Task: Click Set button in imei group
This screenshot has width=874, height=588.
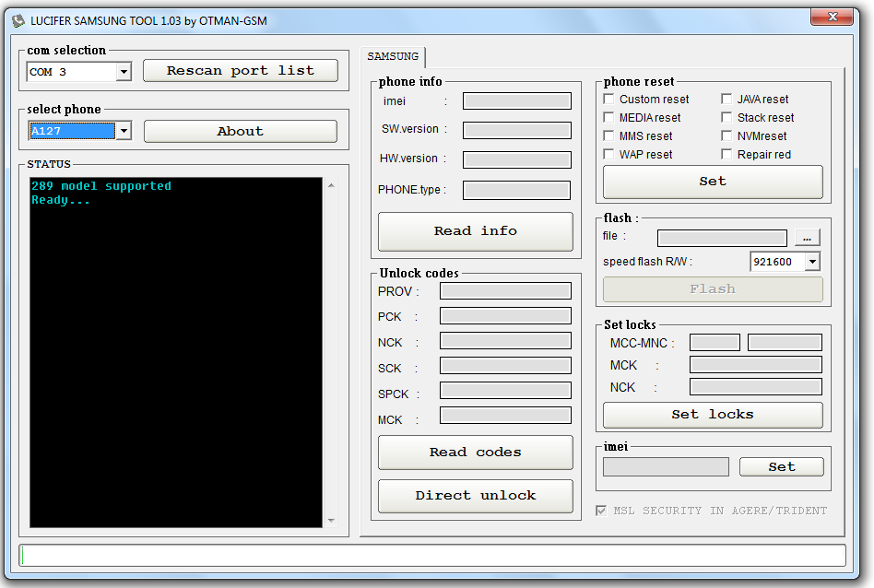Action: click(782, 467)
